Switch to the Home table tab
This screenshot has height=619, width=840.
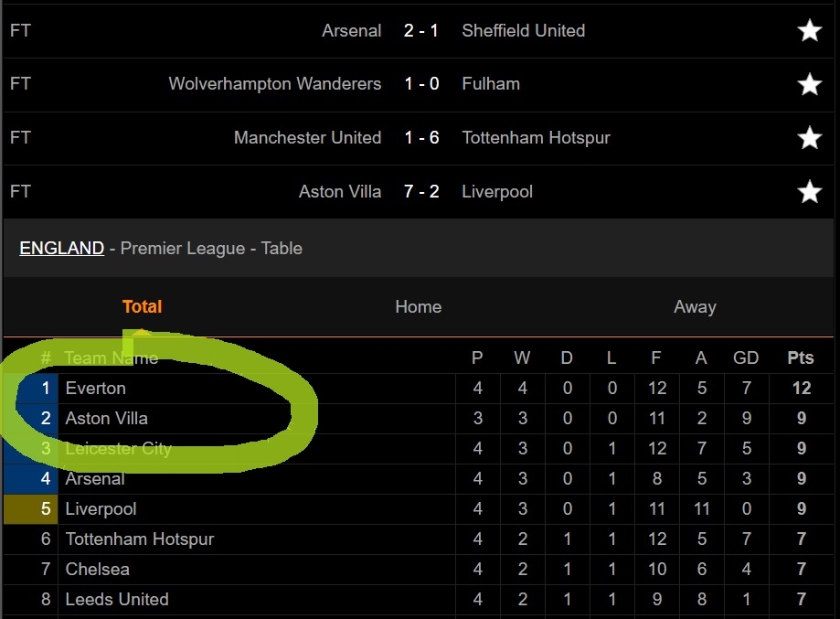[418, 307]
